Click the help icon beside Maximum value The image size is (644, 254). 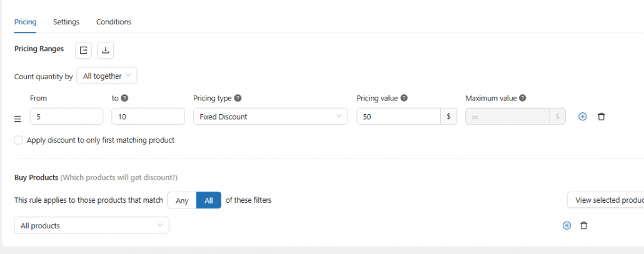click(x=523, y=99)
